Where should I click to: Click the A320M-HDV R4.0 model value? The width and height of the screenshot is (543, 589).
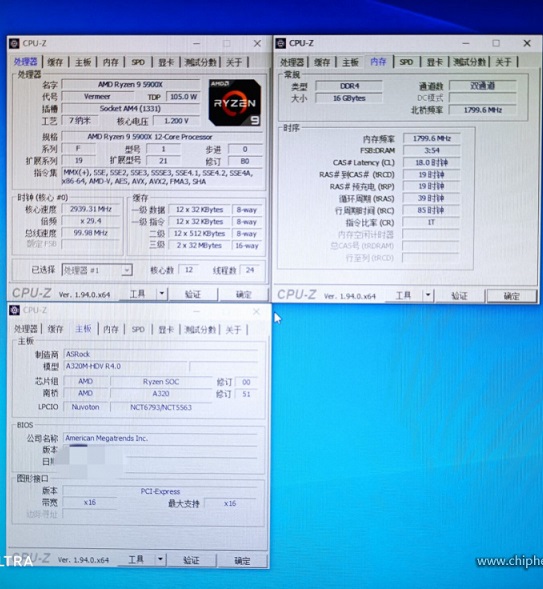point(125,366)
